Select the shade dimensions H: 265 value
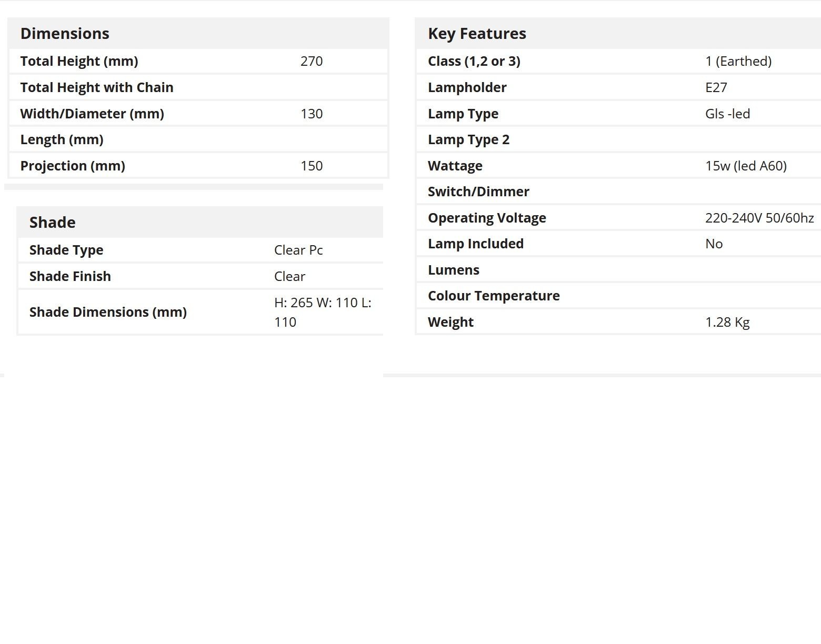Image resolution: width=821 pixels, height=644 pixels. (323, 312)
